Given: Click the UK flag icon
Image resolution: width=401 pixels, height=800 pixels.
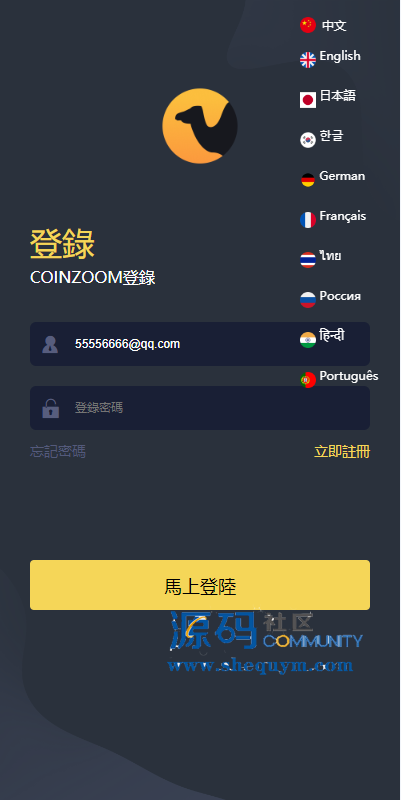Looking at the screenshot, I should 308,60.
